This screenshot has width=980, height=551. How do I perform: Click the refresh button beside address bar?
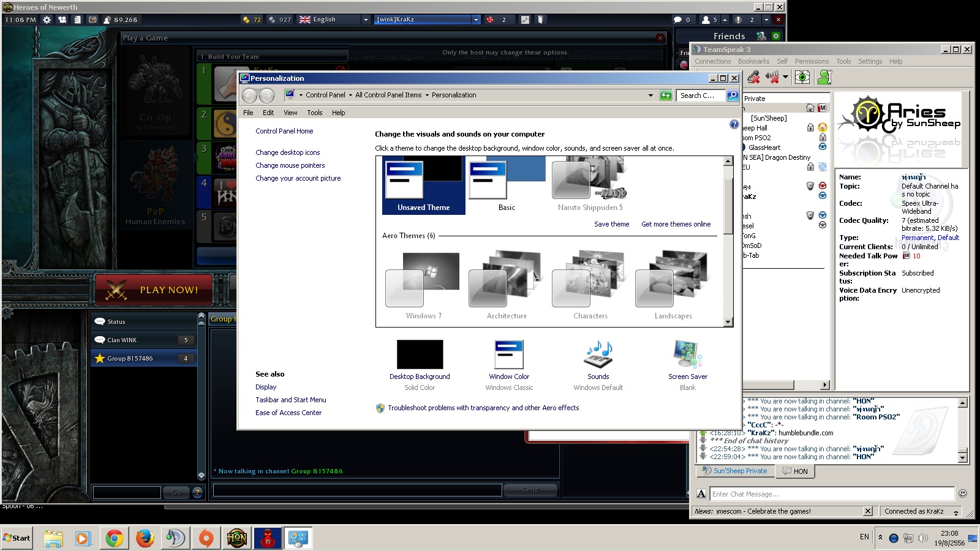pyautogui.click(x=666, y=95)
